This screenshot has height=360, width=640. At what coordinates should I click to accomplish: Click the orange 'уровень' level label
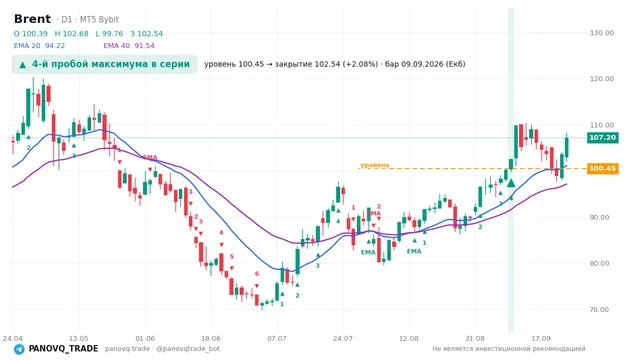[x=375, y=165]
